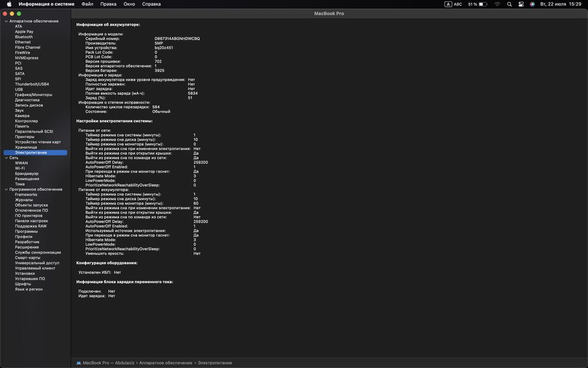Image resolution: width=588 pixels, height=368 pixels.
Task: Open the Apple menu
Action: (x=9, y=4)
